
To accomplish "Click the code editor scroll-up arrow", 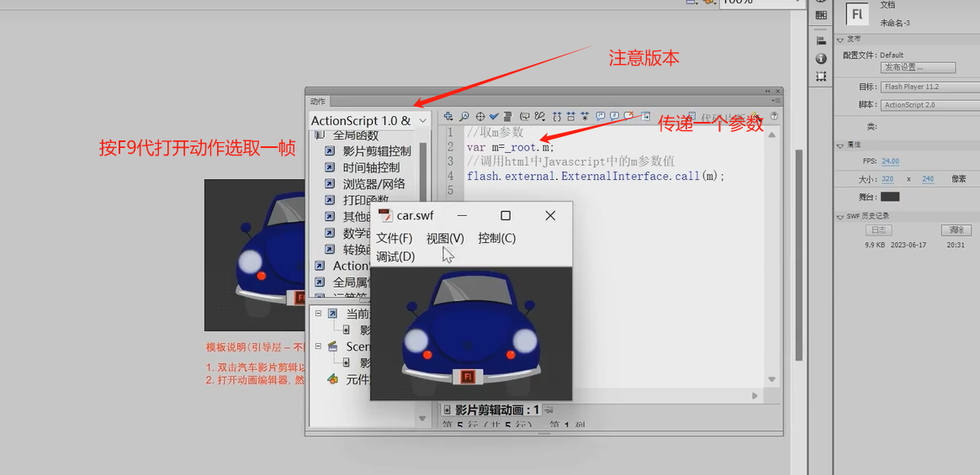I will [772, 135].
